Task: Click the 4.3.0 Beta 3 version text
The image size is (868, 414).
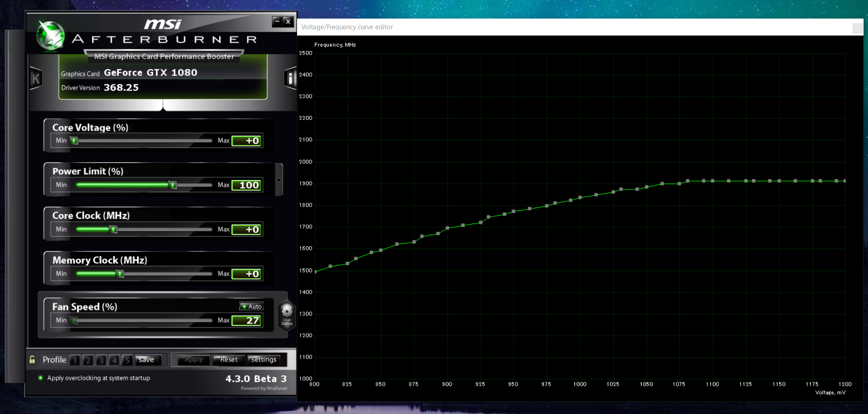Action: tap(256, 379)
